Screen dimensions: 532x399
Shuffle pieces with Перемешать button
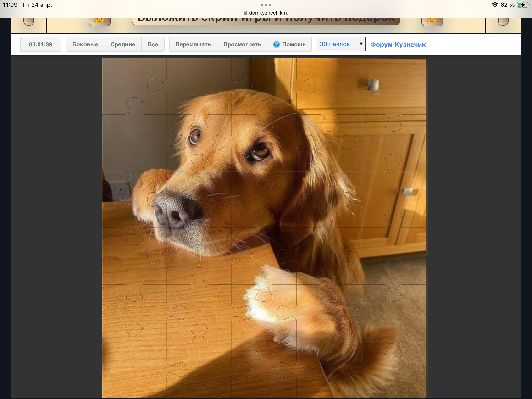pyautogui.click(x=193, y=44)
